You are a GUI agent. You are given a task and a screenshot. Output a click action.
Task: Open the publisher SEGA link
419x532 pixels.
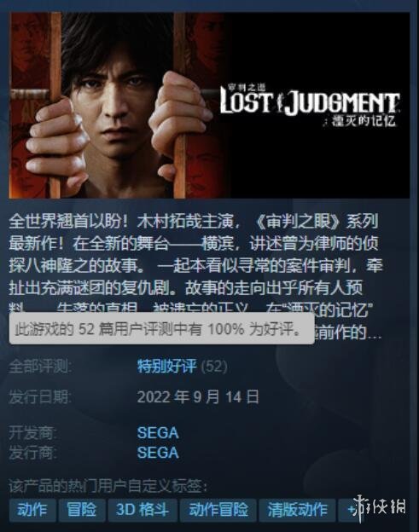(x=158, y=453)
